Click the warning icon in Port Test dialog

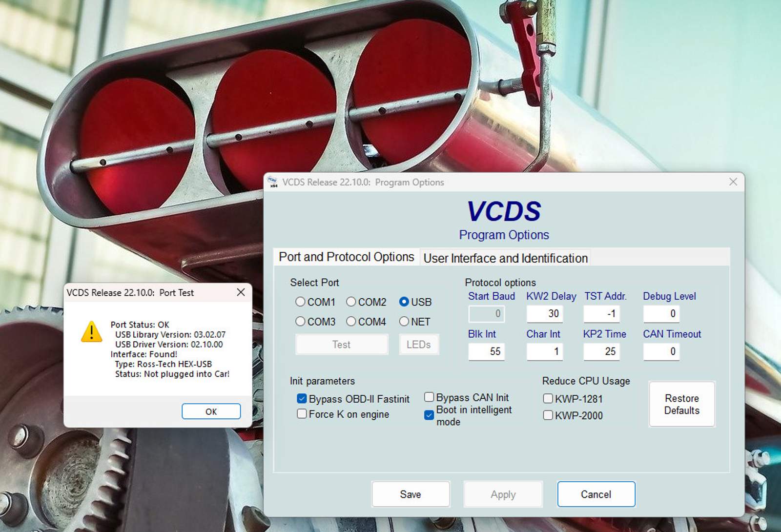tap(91, 331)
